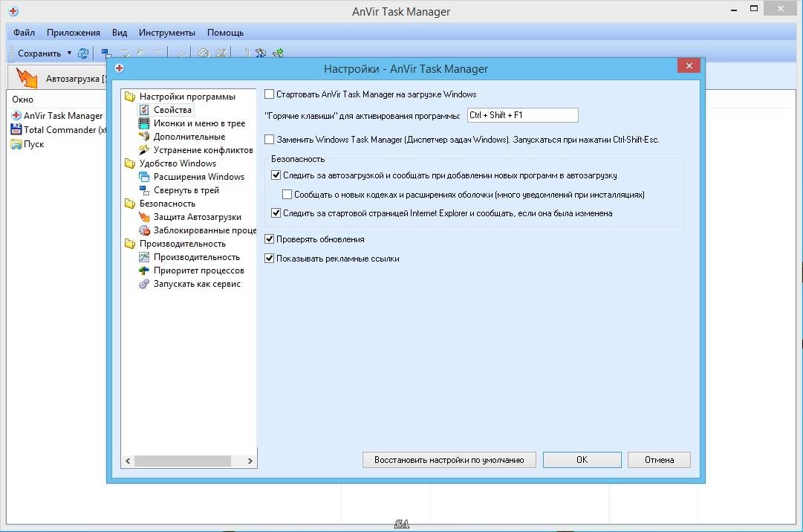Open Заблокированные процессы via its icon
Image resolution: width=803 pixels, height=532 pixels.
click(x=144, y=230)
